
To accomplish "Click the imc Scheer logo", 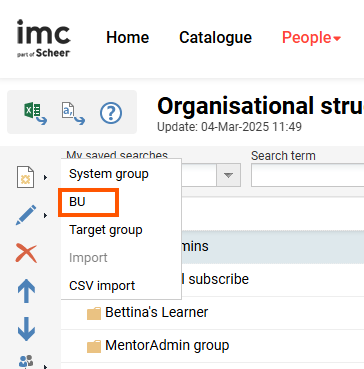I will (x=44, y=38).
